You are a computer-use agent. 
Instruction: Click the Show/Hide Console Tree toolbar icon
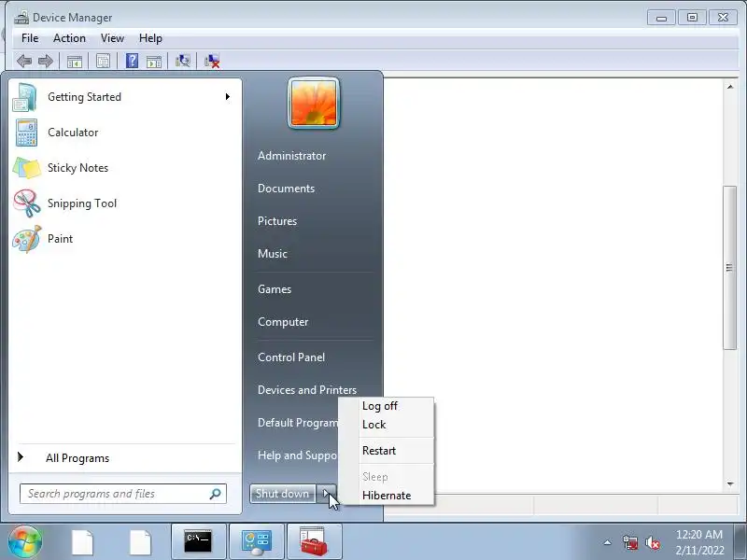tap(75, 61)
